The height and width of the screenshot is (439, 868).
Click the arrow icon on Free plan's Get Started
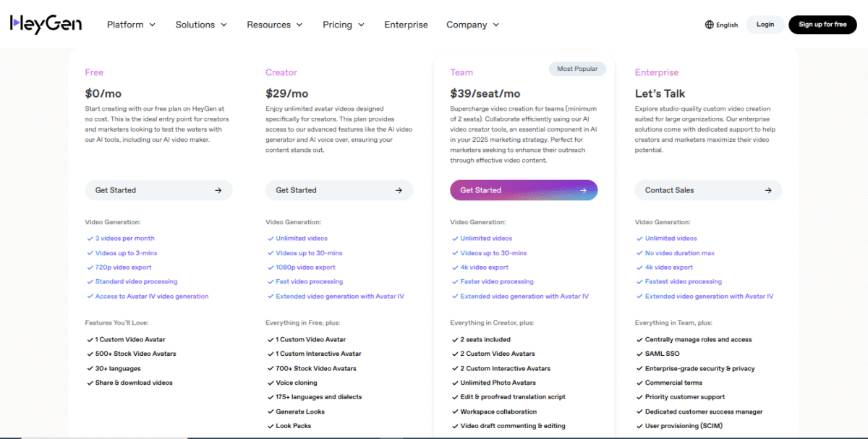click(218, 189)
